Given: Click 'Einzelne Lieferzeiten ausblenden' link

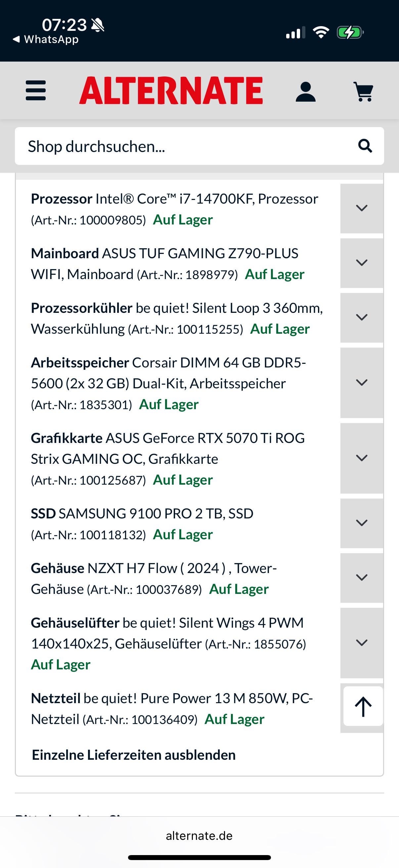Looking at the screenshot, I should 134,755.
